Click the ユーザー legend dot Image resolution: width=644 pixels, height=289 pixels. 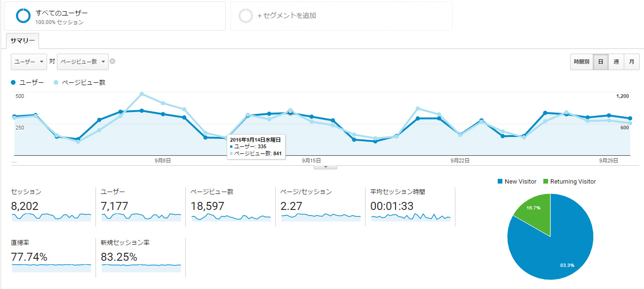(x=13, y=82)
